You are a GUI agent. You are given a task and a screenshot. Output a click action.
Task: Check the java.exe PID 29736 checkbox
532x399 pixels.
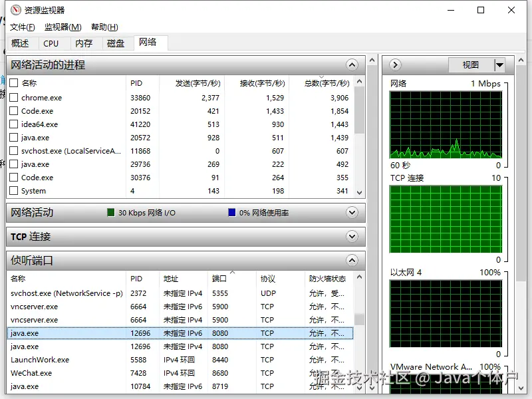point(13,164)
